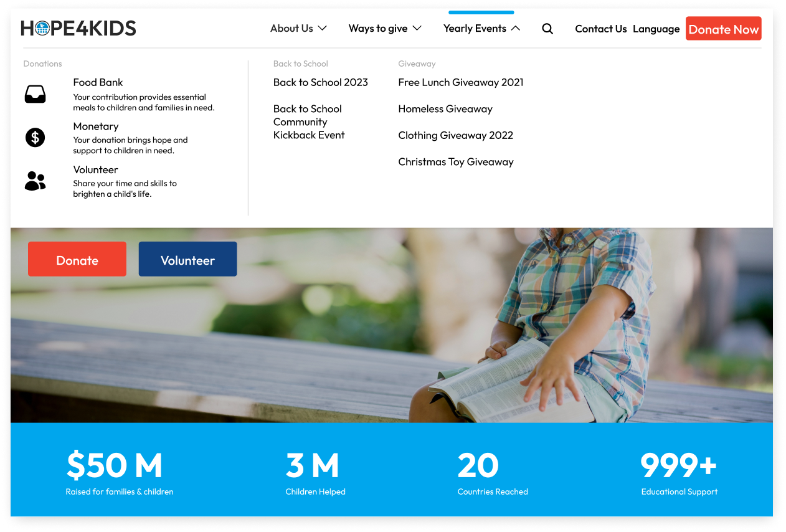The height and width of the screenshot is (532, 786).
Task: Click the Hope4Kids logo
Action: click(78, 29)
